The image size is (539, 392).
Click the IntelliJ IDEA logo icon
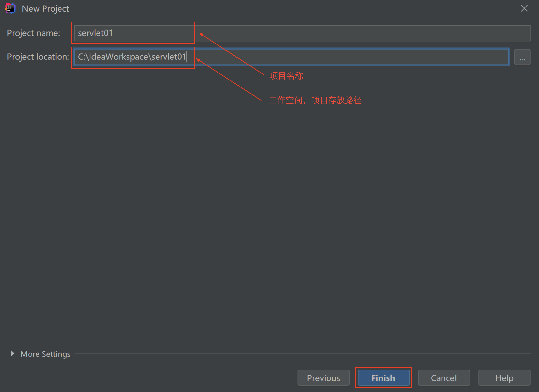point(10,8)
